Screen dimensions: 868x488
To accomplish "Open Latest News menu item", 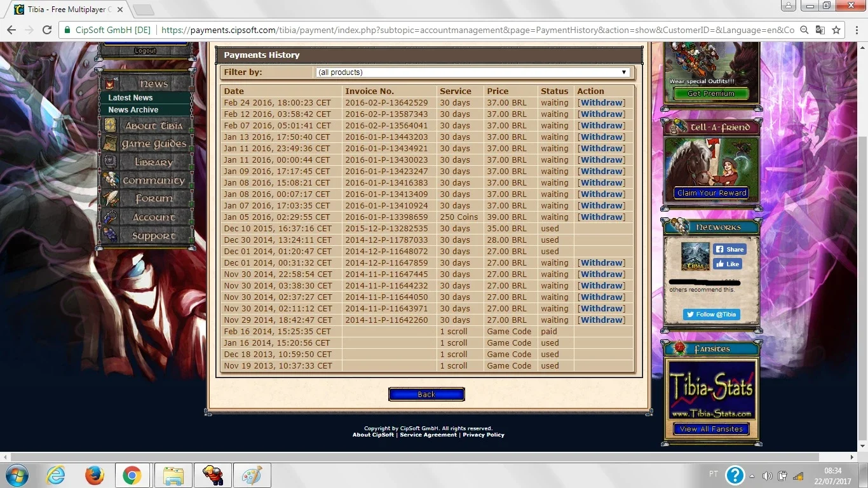I will [x=130, y=98].
